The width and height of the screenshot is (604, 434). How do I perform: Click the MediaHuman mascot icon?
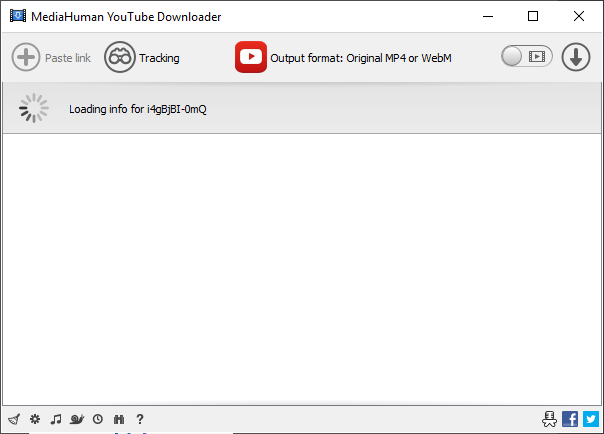coord(549,419)
